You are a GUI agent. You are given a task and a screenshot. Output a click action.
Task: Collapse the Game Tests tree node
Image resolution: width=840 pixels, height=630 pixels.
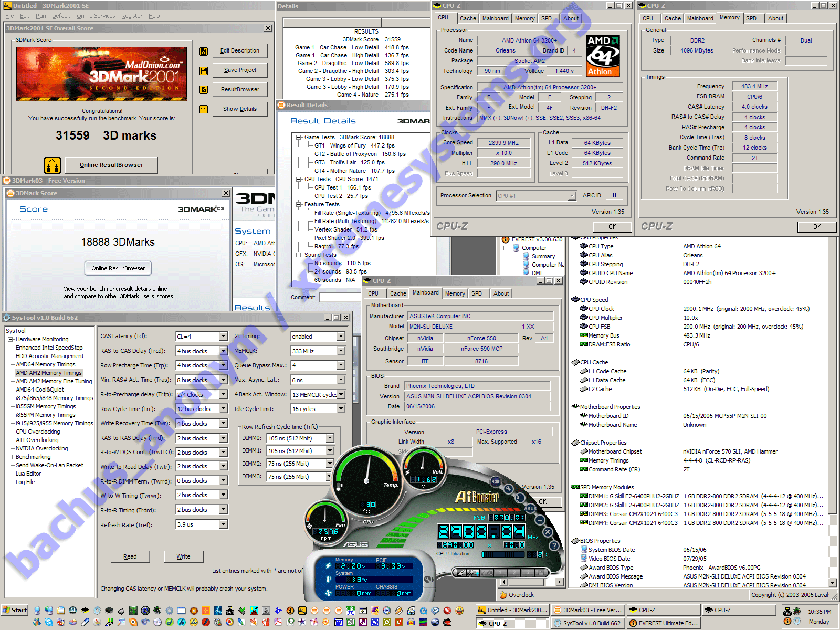click(298, 138)
